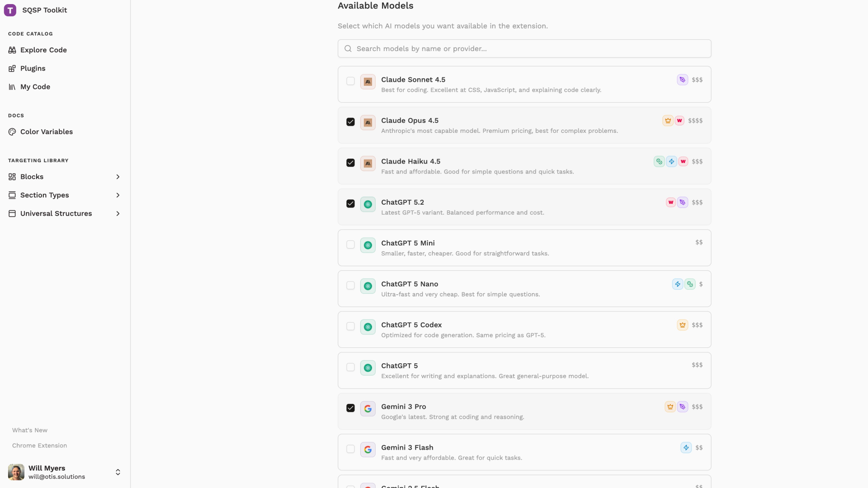868x488 pixels.
Task: Click the OpenAI icon beside ChatGPT 5.2
Action: 368,204
